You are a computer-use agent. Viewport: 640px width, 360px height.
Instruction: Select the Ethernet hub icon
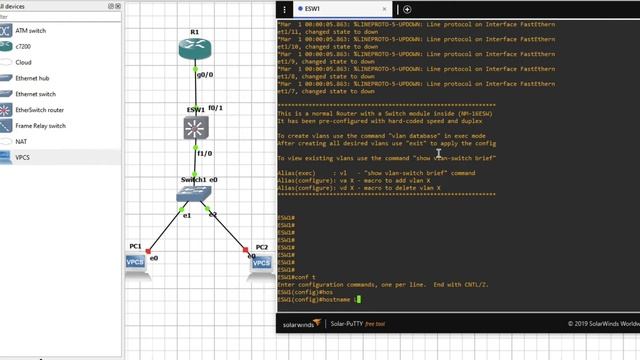[5, 78]
